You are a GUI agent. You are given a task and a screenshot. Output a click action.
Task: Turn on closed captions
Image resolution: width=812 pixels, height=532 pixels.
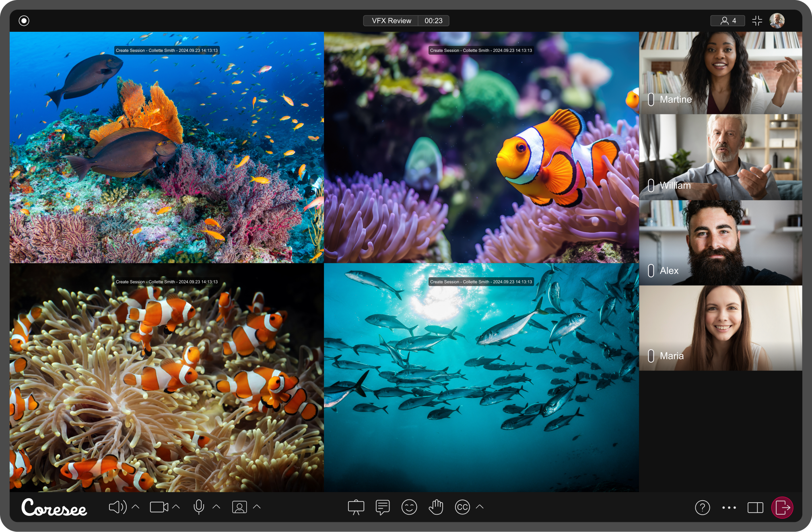point(462,507)
